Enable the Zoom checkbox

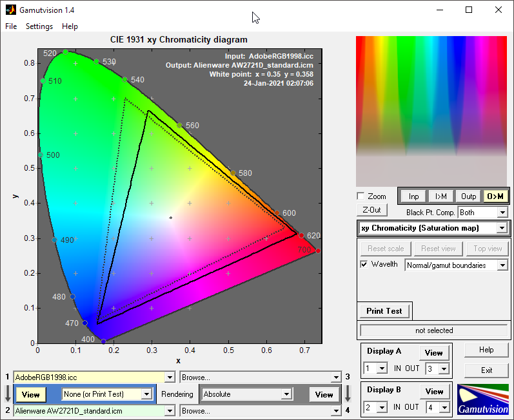click(x=361, y=196)
